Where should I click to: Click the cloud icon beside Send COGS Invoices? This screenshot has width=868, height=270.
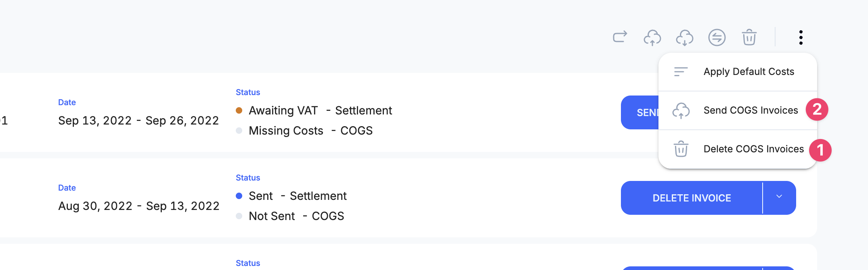coord(681,110)
